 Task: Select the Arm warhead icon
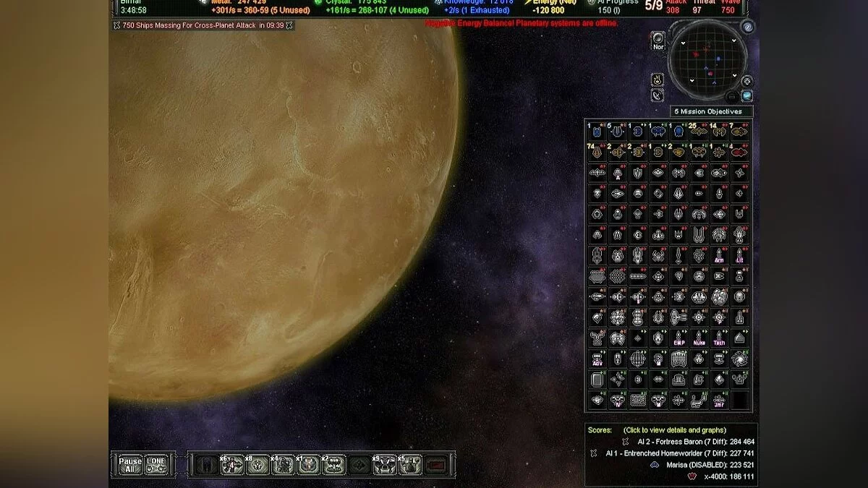tap(718, 255)
